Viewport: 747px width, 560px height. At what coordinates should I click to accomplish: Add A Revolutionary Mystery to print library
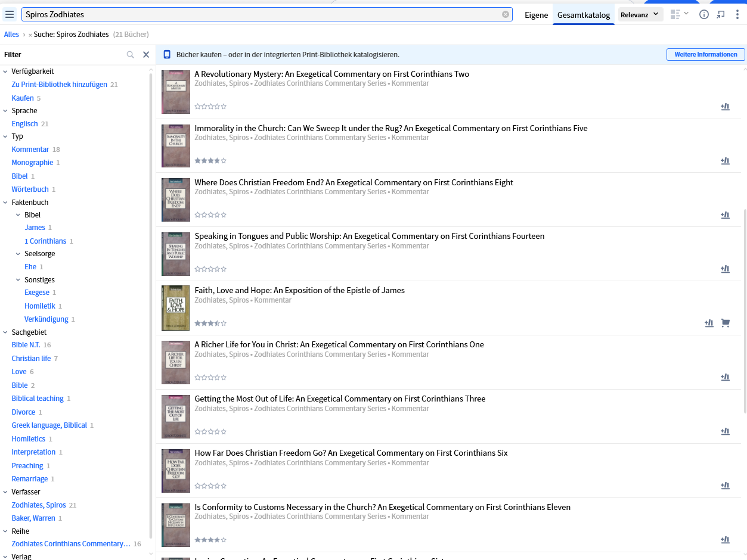click(725, 107)
